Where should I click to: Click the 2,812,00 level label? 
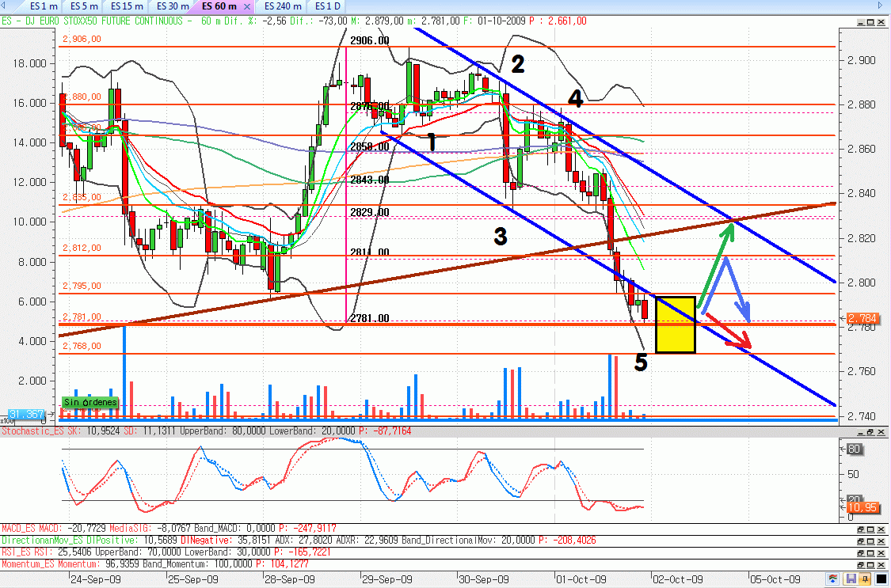(82, 248)
